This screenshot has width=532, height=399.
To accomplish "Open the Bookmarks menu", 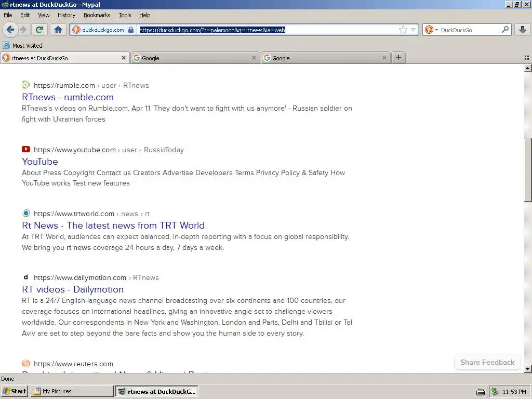I will click(97, 15).
